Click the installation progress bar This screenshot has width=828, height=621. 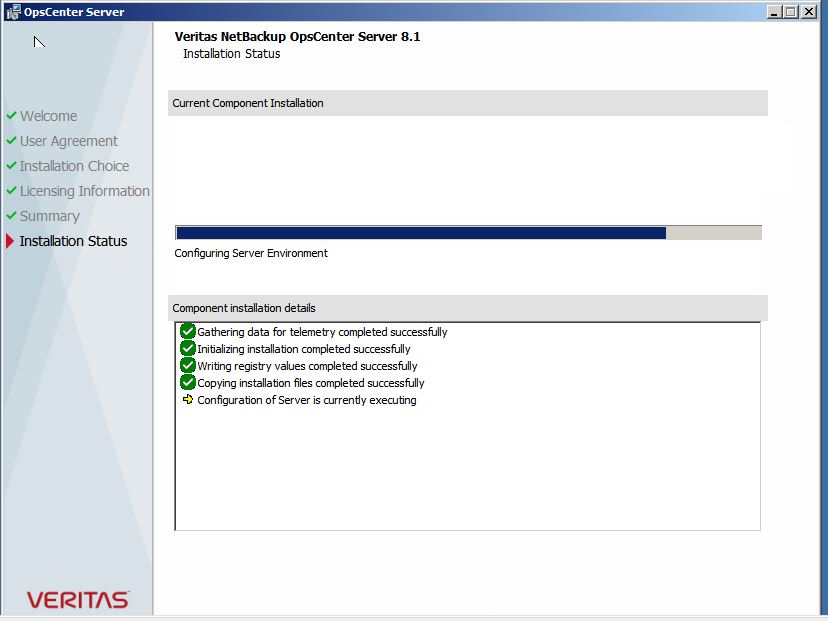click(467, 232)
